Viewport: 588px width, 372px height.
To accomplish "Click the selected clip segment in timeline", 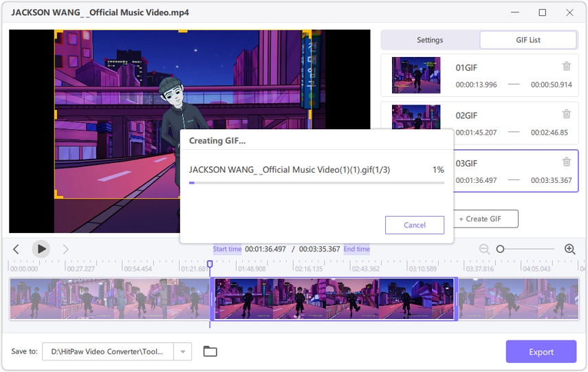I will pos(334,299).
